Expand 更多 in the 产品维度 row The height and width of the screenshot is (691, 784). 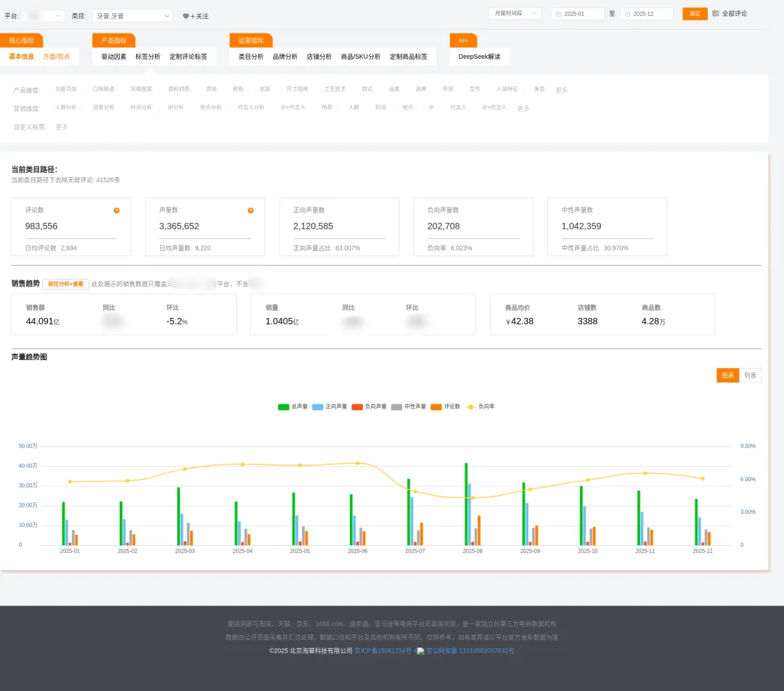[561, 90]
